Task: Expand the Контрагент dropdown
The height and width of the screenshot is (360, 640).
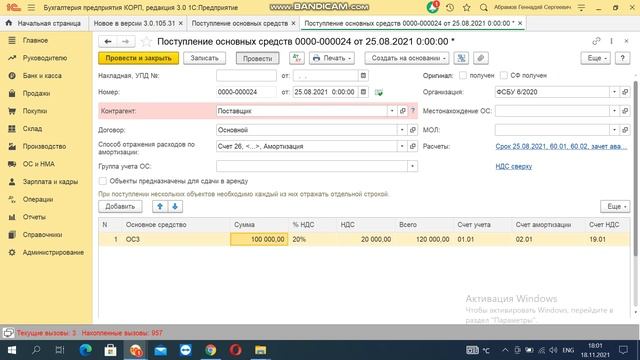Action: click(x=392, y=111)
